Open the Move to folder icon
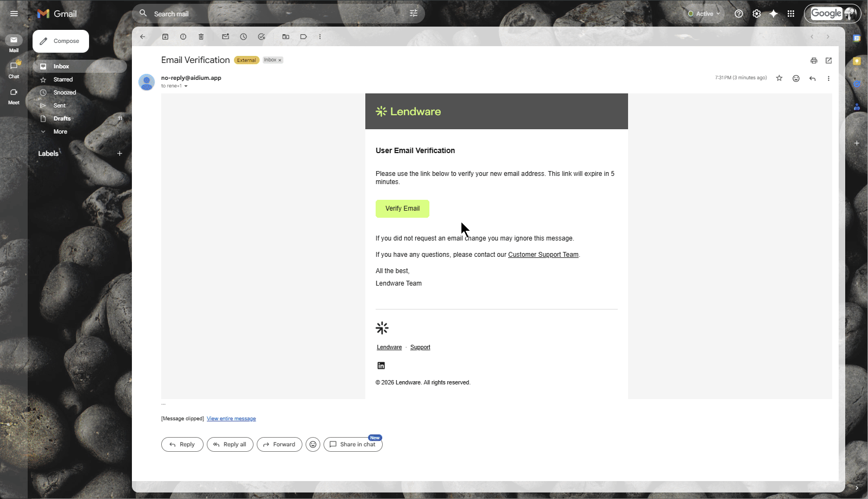The image size is (868, 499). (286, 37)
